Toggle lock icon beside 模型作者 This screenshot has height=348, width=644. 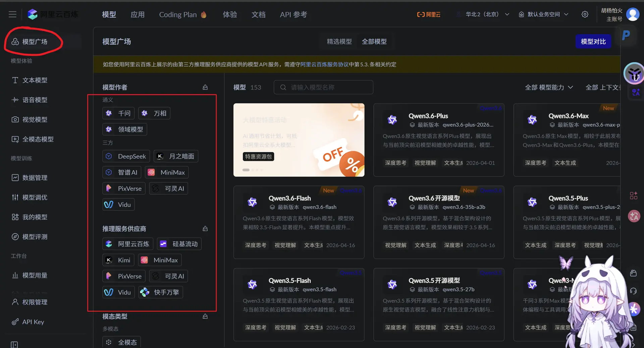point(205,87)
